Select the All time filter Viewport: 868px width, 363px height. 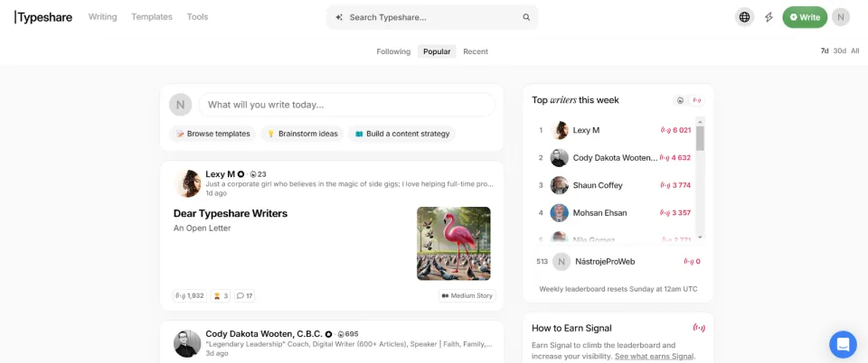tap(854, 51)
